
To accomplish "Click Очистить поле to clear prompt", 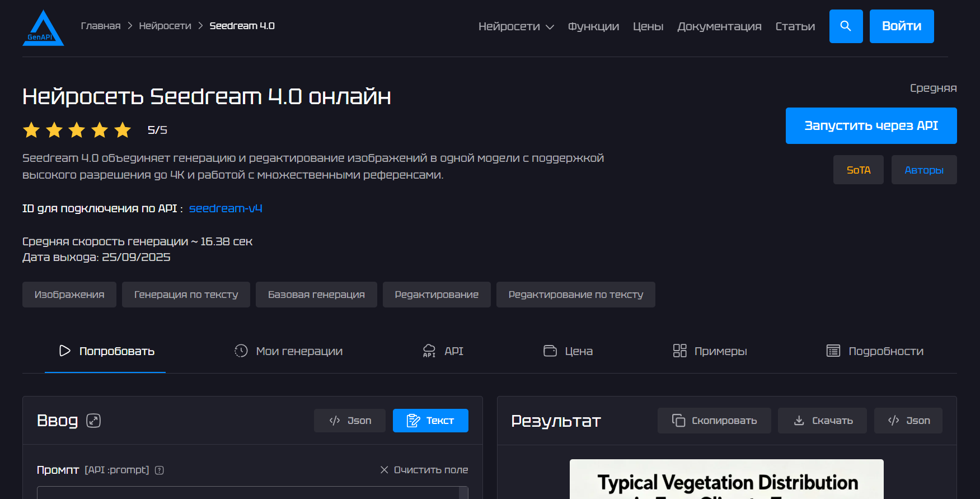I will click(x=424, y=470).
